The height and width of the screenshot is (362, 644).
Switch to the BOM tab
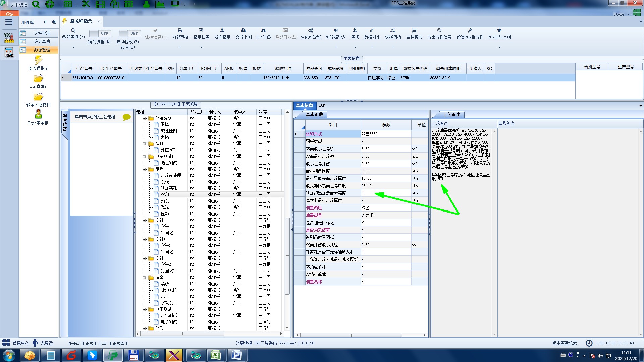[322, 105]
